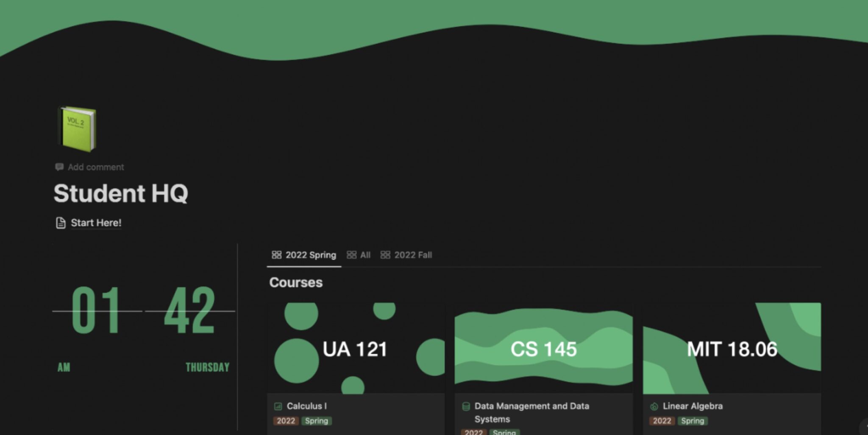Click the gallery grid icon on 2022 Fall

coord(385,255)
